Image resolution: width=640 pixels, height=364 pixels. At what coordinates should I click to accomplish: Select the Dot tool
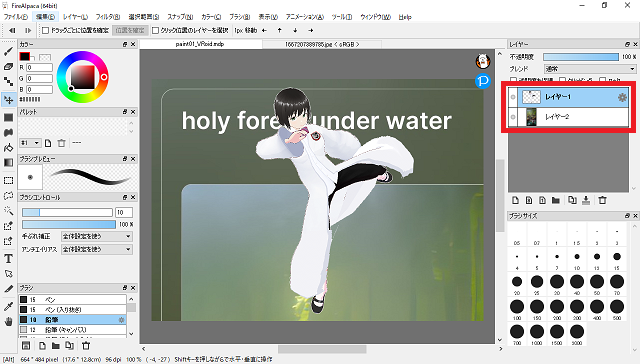[8, 81]
